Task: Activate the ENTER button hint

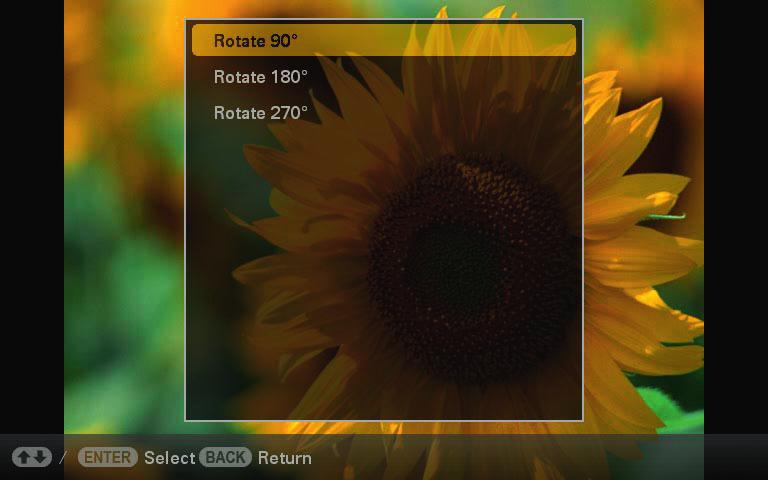Action: 108,457
